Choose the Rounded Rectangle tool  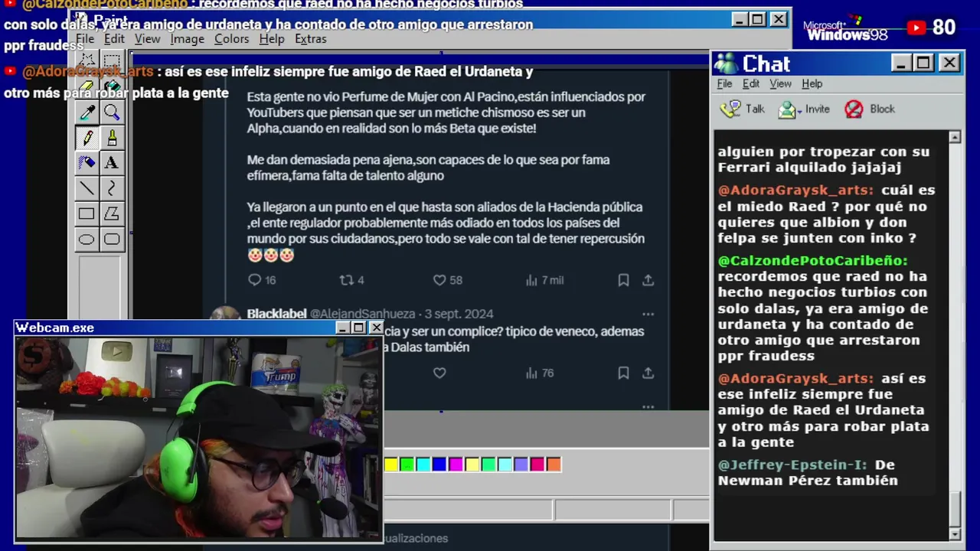112,240
